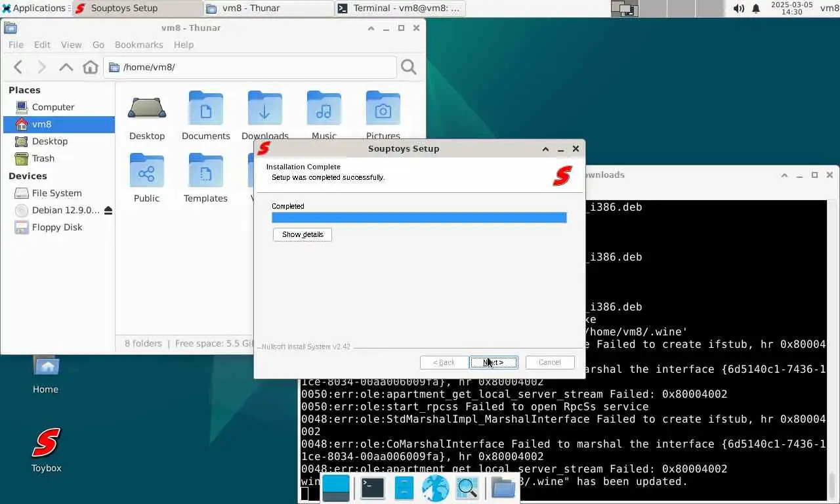Go forward in Thunar navigation

42,67
